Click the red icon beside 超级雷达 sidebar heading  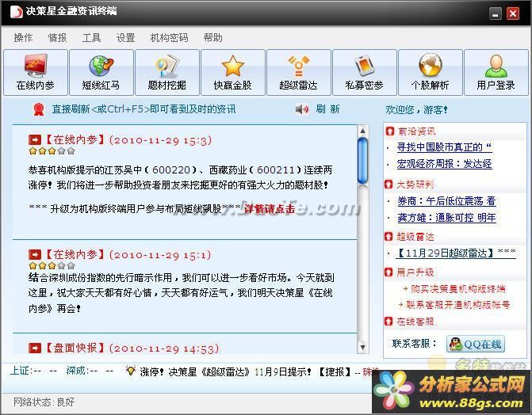point(388,236)
